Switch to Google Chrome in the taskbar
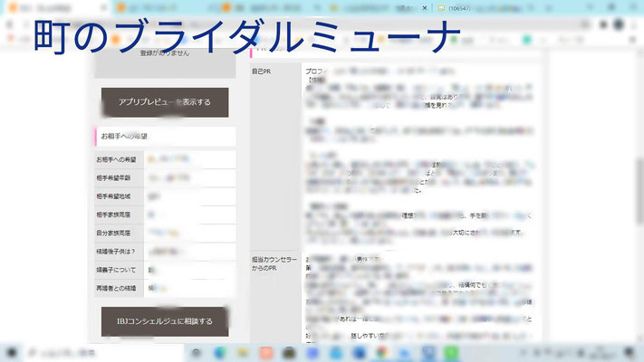The height and width of the screenshot is (362, 644). pyautogui.click(x=382, y=353)
